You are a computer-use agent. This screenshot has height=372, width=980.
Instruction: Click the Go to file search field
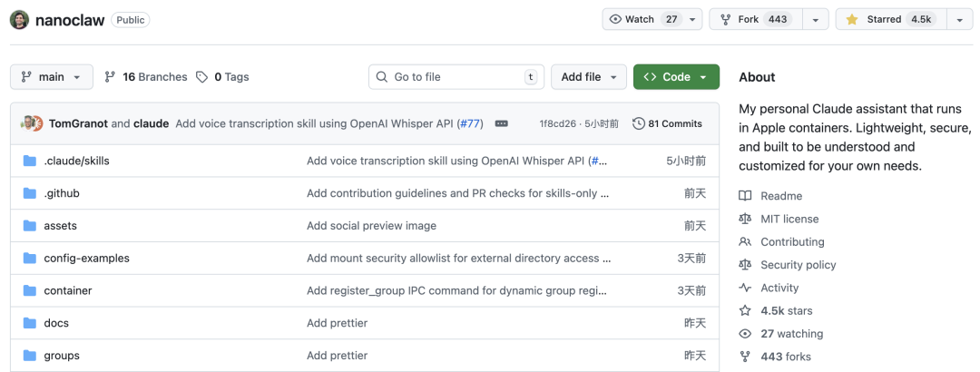[454, 77]
